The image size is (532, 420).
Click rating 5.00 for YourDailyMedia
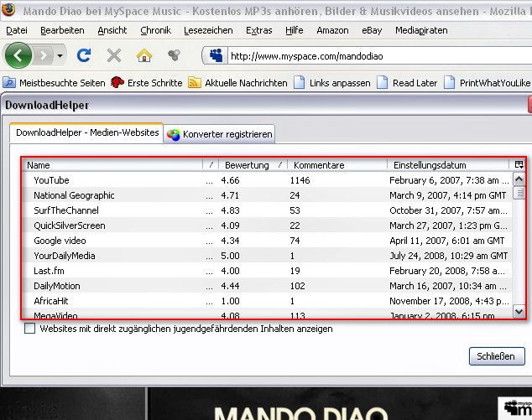[230, 256]
